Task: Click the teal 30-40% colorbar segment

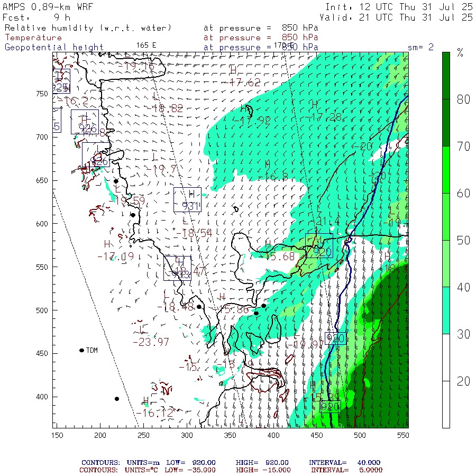Action: point(446,310)
